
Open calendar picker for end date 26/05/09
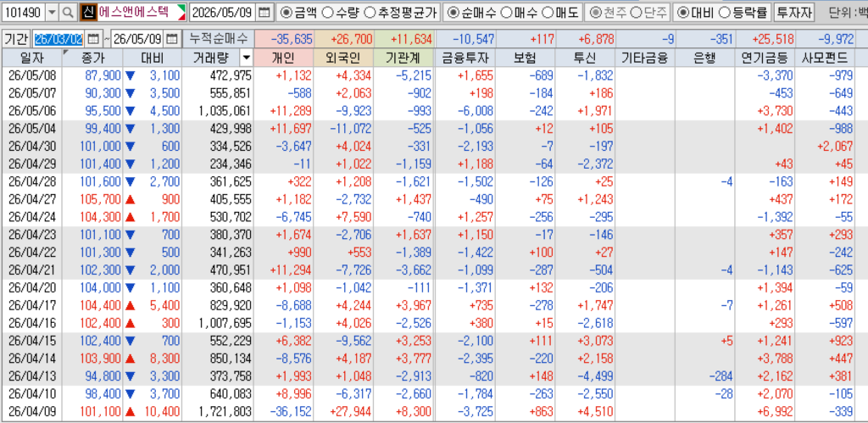pos(173,39)
